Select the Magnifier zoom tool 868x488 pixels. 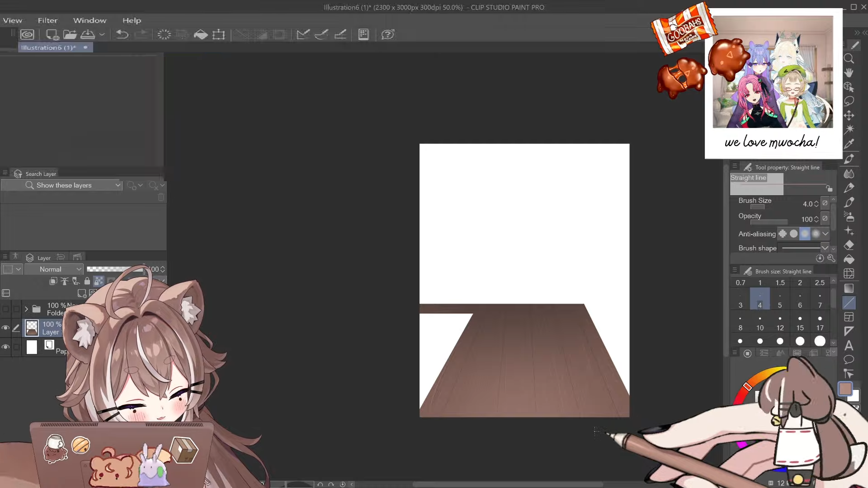849,59
